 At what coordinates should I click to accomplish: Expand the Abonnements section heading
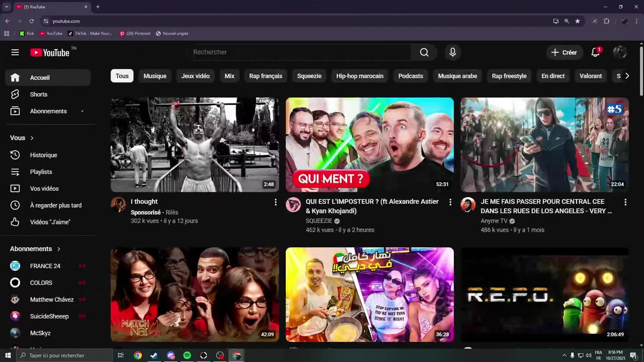click(35, 249)
